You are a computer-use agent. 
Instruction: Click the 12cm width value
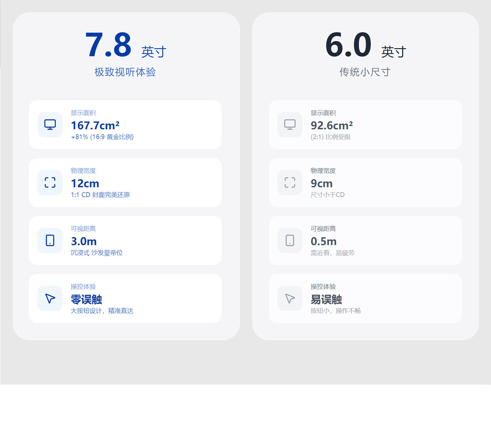85,183
